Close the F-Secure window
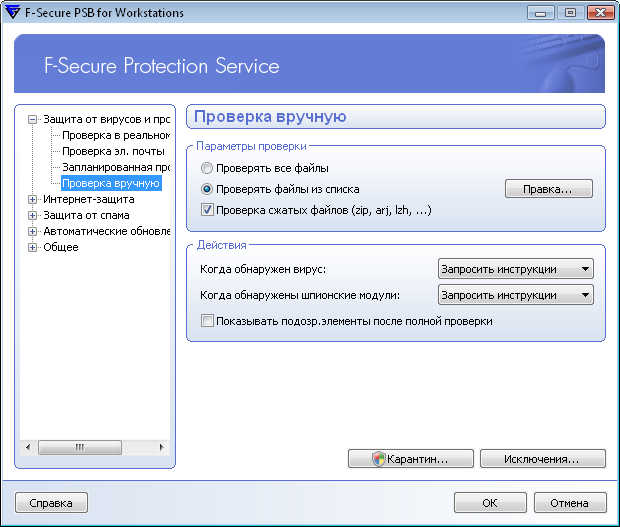Screen dimensions: 620x527 (600, 13)
